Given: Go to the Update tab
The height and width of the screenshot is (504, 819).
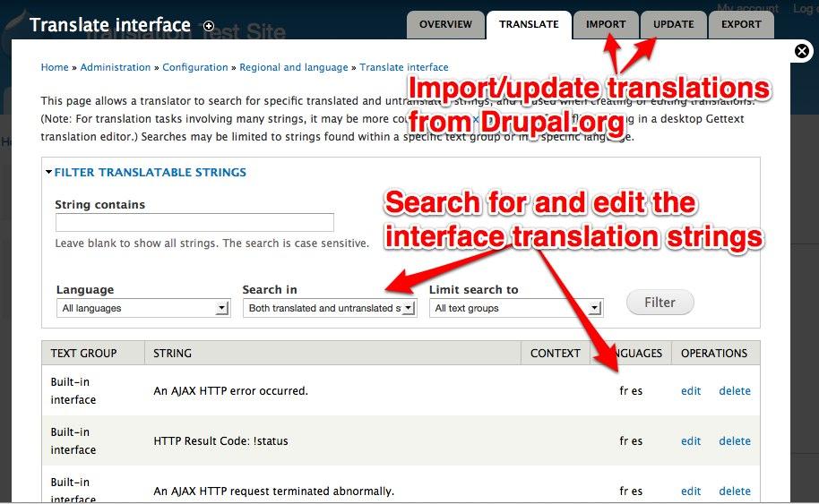Looking at the screenshot, I should 674,24.
